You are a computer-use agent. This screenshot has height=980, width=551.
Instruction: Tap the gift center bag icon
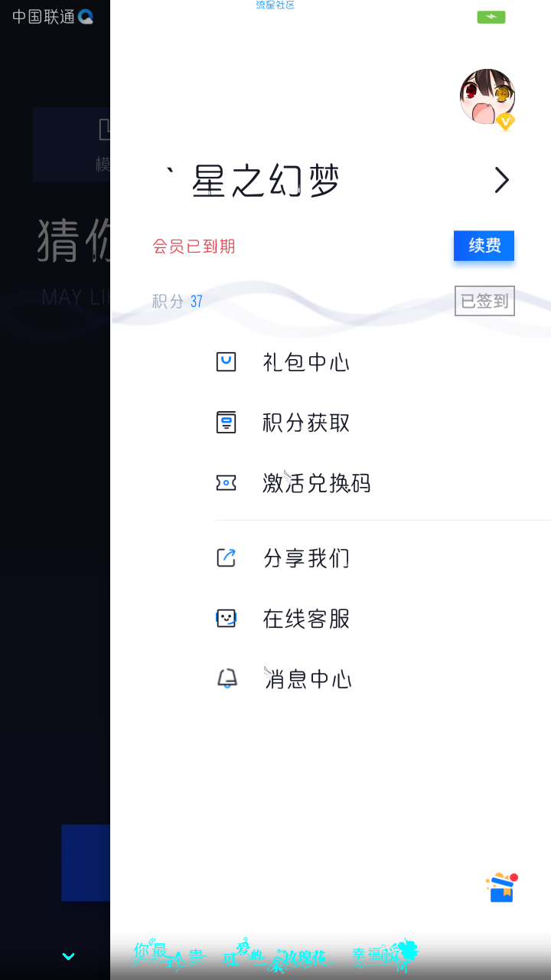(226, 362)
